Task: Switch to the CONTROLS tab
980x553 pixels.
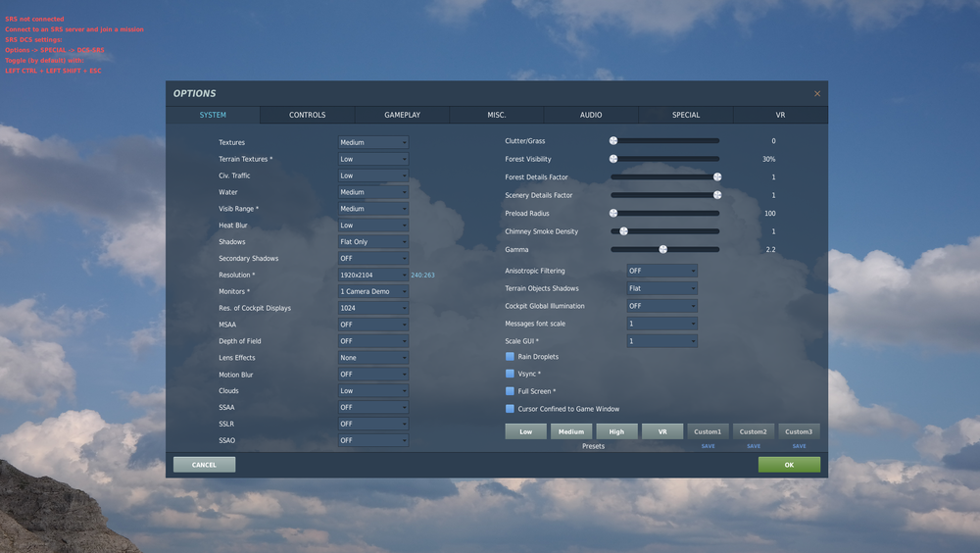Action: 307,115
